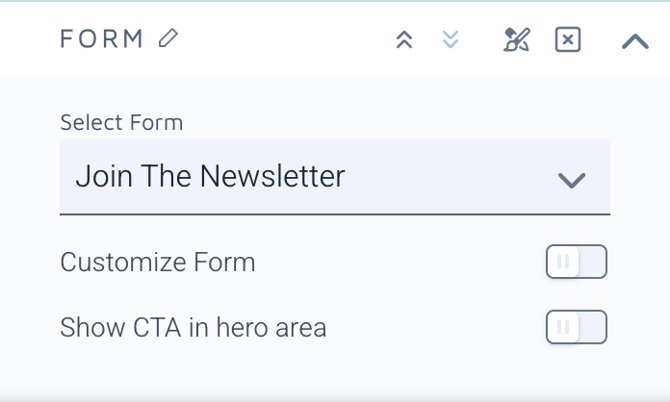This screenshot has width=670, height=402.
Task: Click the pencil icon beside FORM title
Action: 168,39
